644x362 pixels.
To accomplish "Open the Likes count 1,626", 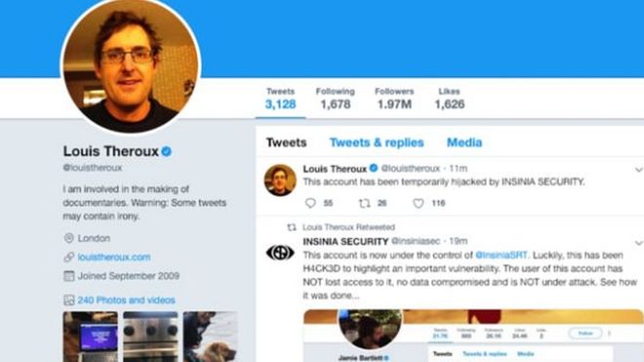I will click(450, 99).
